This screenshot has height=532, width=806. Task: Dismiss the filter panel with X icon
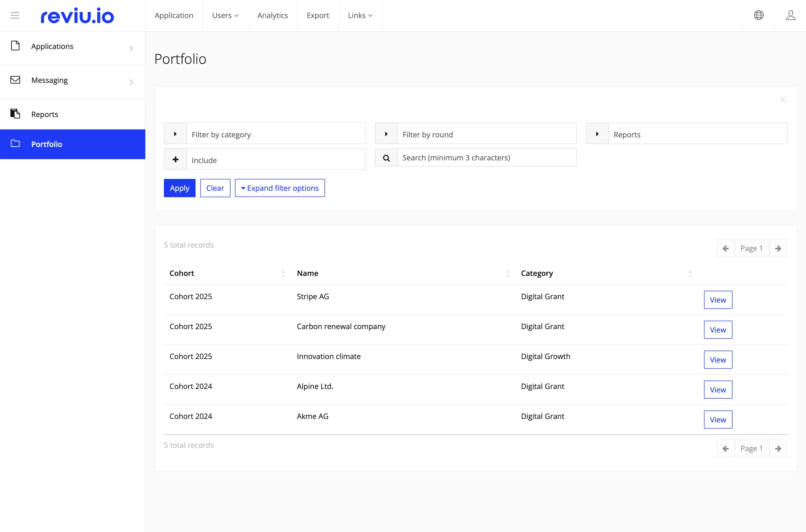(x=783, y=99)
